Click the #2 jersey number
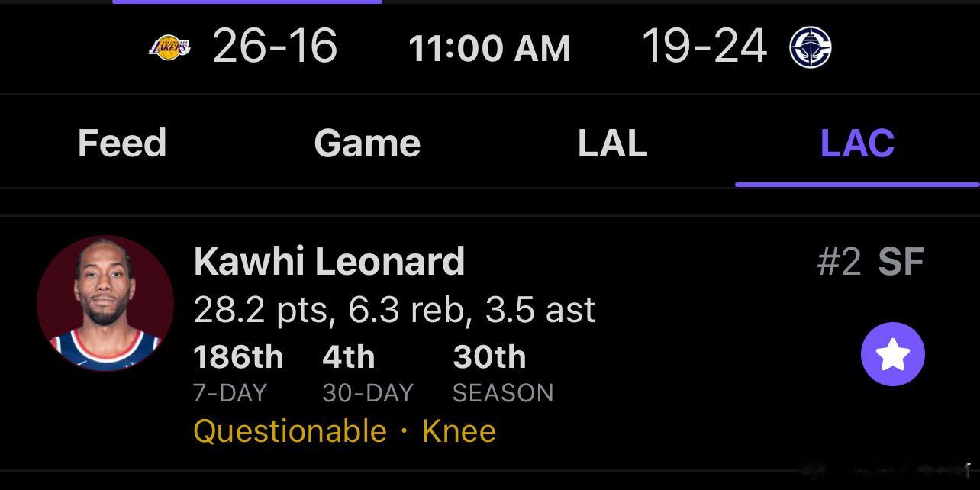The image size is (980, 490). click(838, 263)
